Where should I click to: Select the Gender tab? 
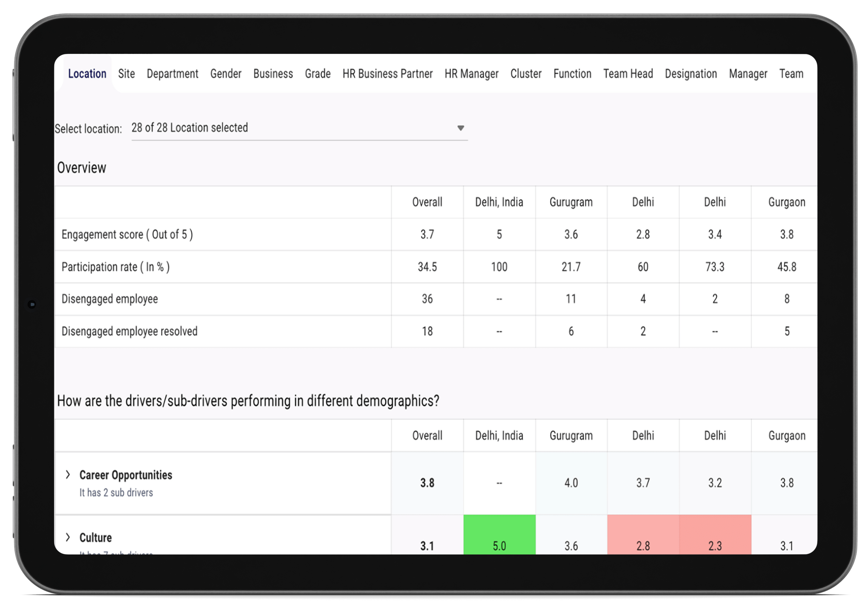coord(226,74)
